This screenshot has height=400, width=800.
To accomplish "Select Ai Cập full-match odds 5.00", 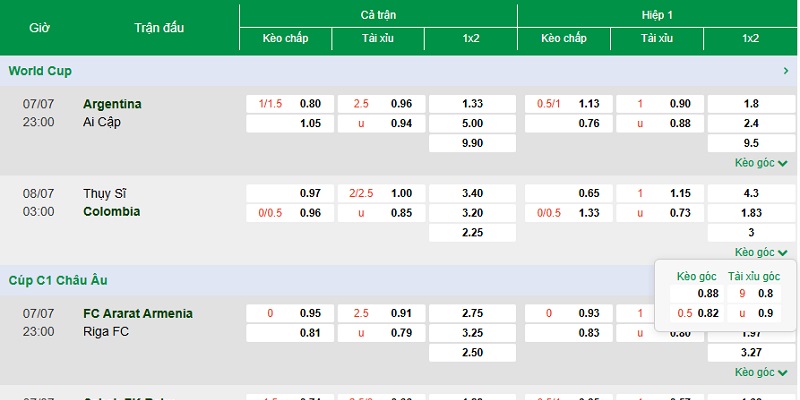I will point(472,123).
